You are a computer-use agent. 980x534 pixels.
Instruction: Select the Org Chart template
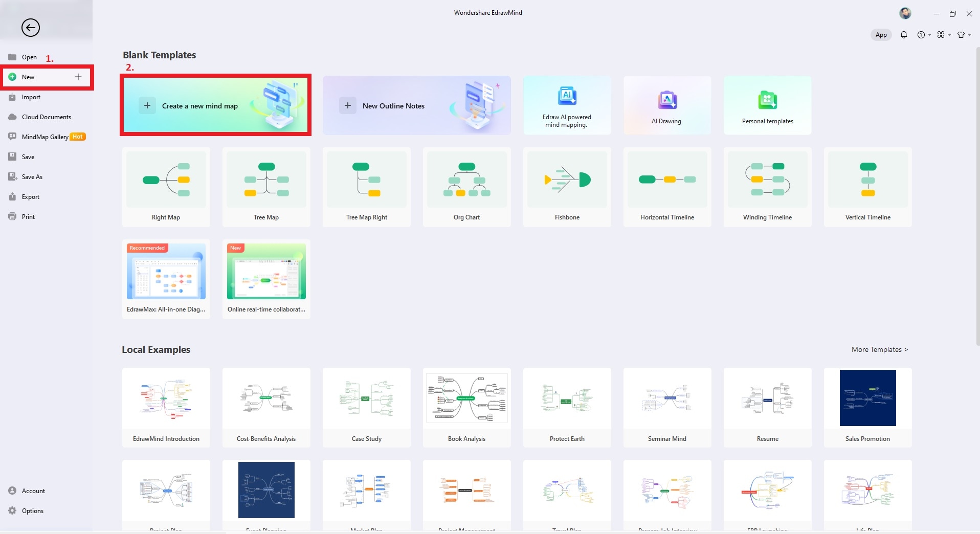[466, 187]
